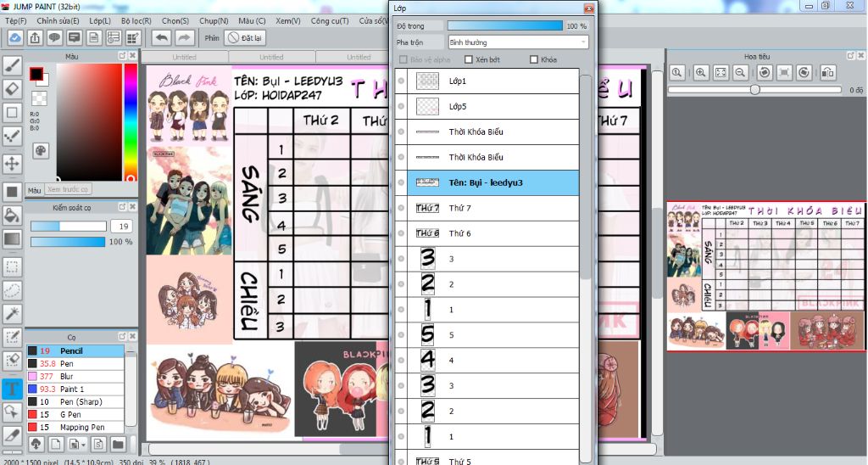868x465 pixels.
Task: Hide the Thứ 6 layer
Action: pos(401,233)
